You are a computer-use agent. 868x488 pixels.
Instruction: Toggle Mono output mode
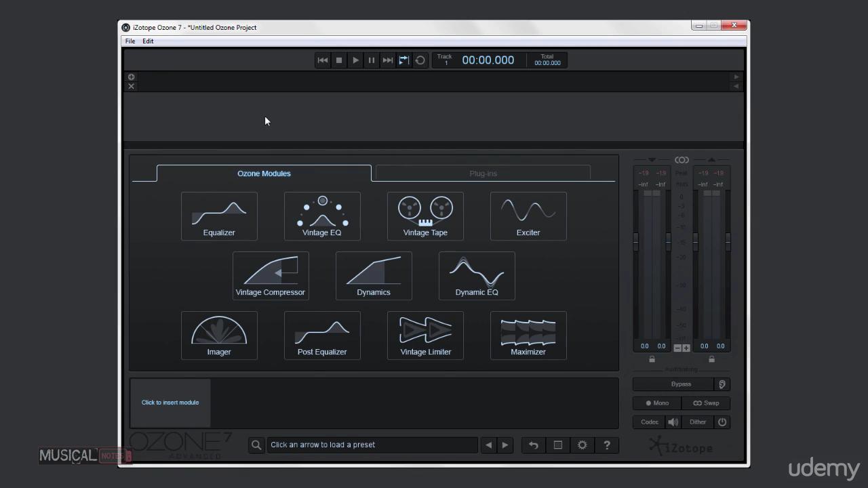pos(657,403)
